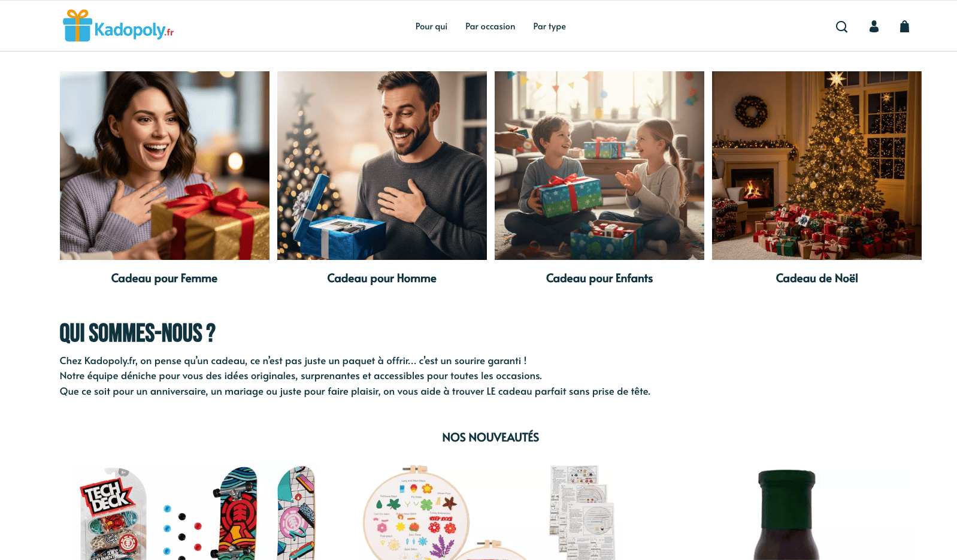This screenshot has width=957, height=560.
Task: Click the man holding blue box image
Action: point(382,165)
